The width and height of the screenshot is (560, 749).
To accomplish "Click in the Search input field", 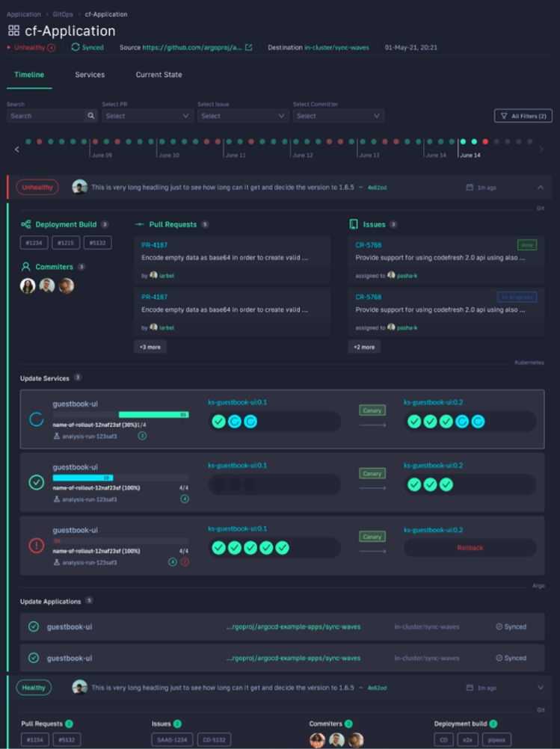I will coord(45,116).
